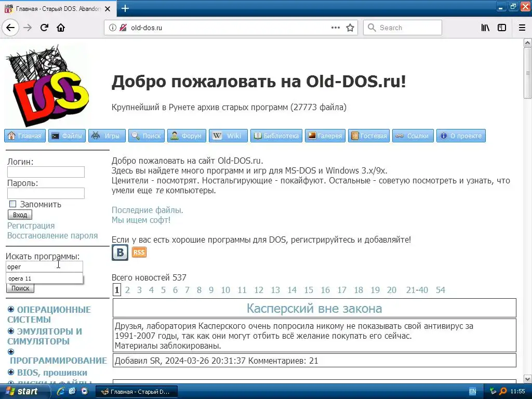
Task: Click the Поиск button under search field
Action: [x=20, y=288]
